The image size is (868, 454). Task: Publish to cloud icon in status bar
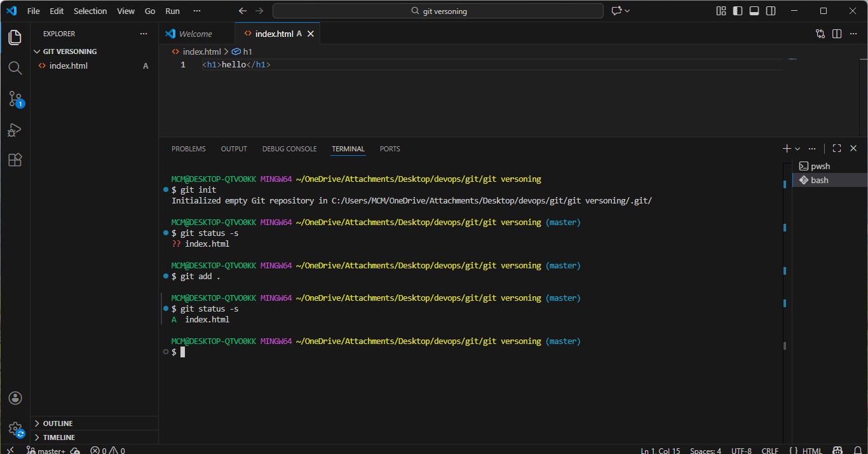point(76,450)
